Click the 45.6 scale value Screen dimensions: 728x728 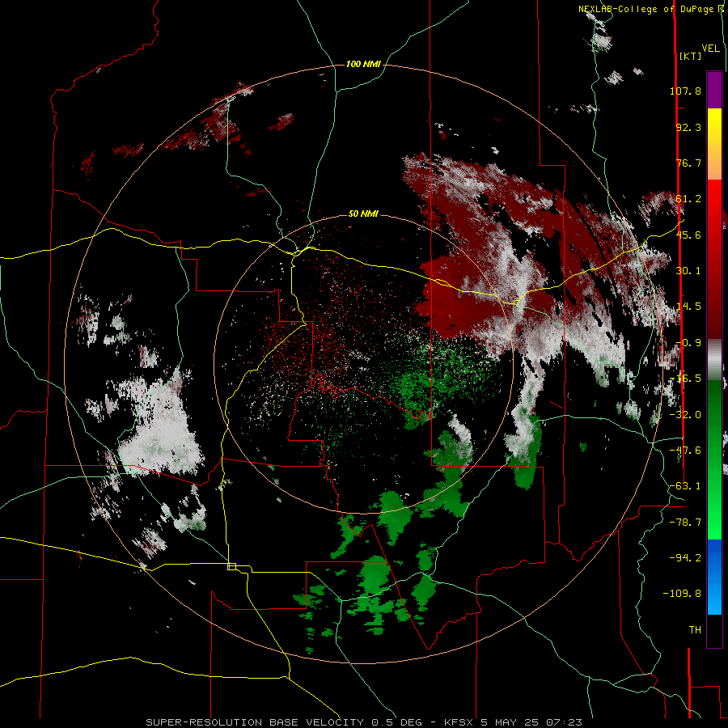[x=688, y=235]
